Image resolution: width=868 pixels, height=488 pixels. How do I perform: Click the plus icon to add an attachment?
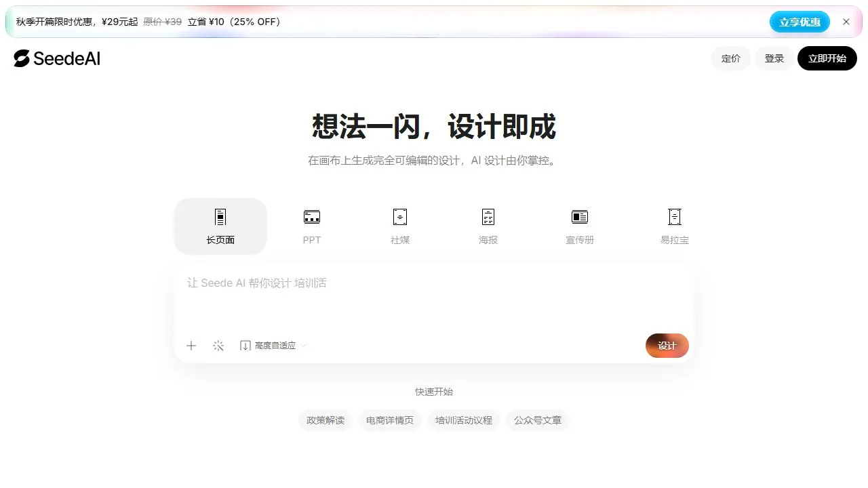(191, 346)
